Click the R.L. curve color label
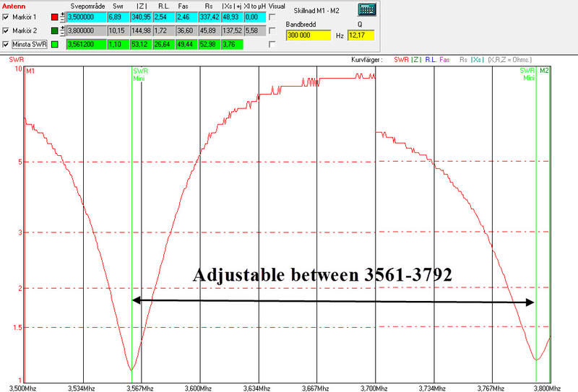This screenshot has width=578, height=392. click(431, 60)
